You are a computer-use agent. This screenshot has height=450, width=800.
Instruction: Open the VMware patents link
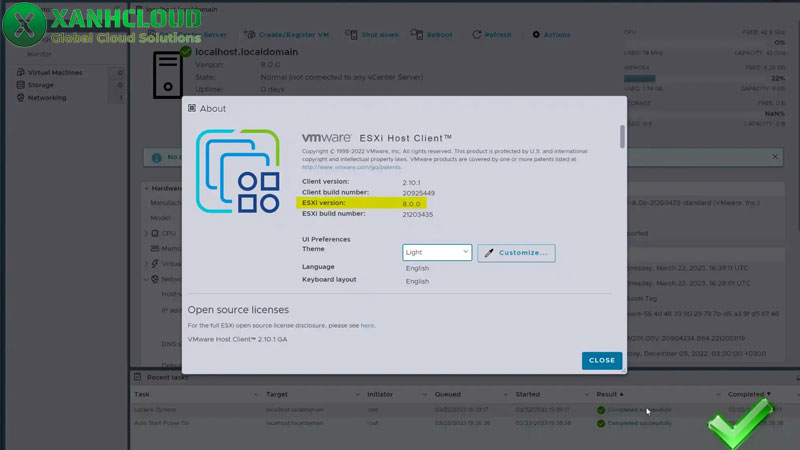pos(351,167)
